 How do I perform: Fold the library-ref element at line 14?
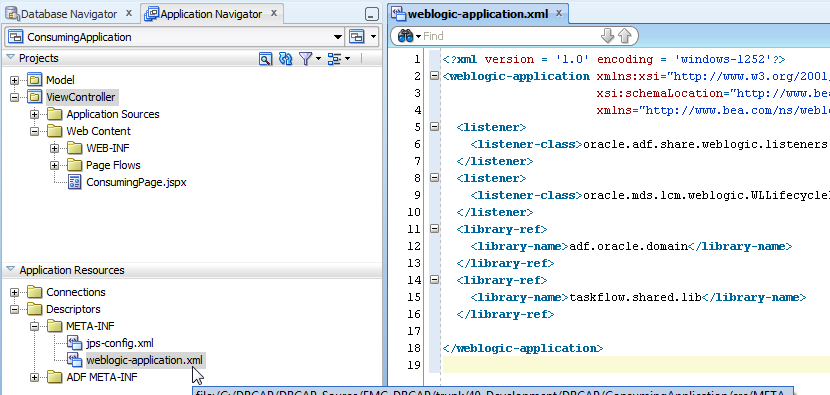click(434, 280)
